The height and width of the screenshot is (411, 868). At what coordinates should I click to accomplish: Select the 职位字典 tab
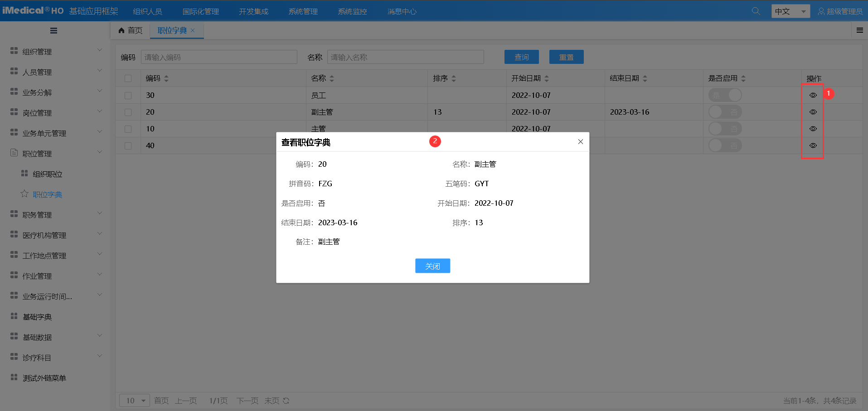173,30
